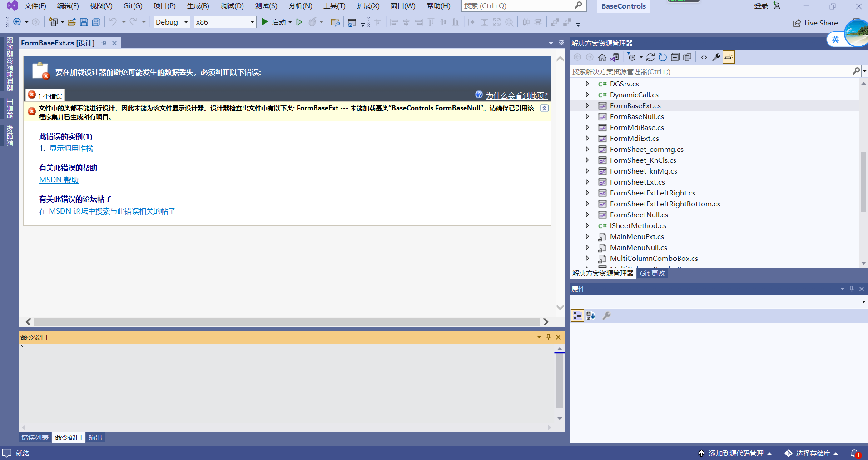Expand the FormMdiBase.cs tree node
This screenshot has width=868, height=460.
pos(587,127)
